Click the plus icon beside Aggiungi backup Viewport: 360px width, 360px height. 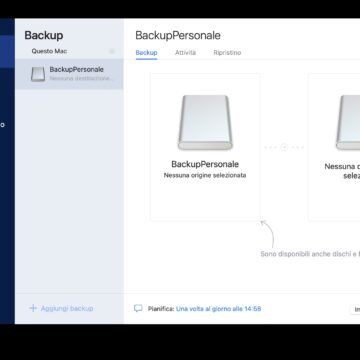pos(33,308)
